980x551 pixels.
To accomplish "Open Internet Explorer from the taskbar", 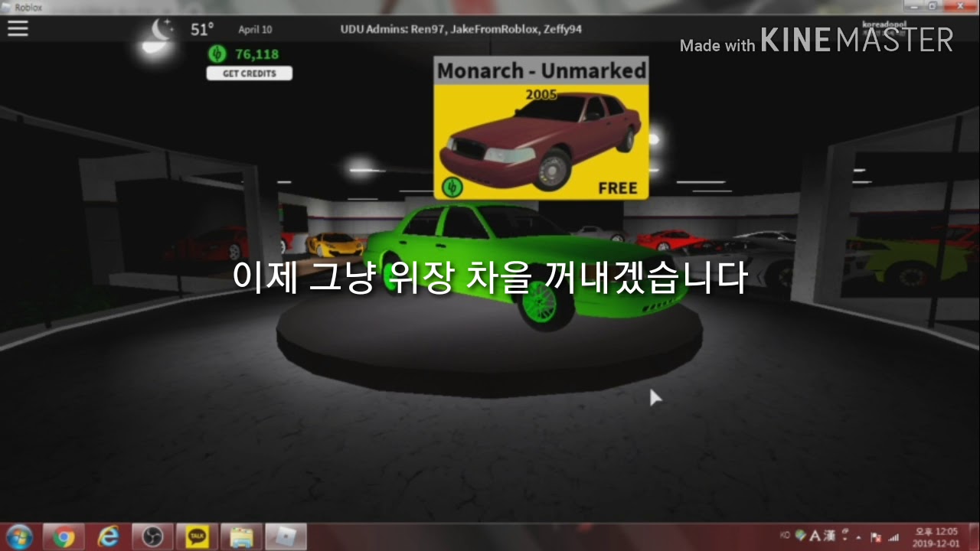I will click(108, 537).
